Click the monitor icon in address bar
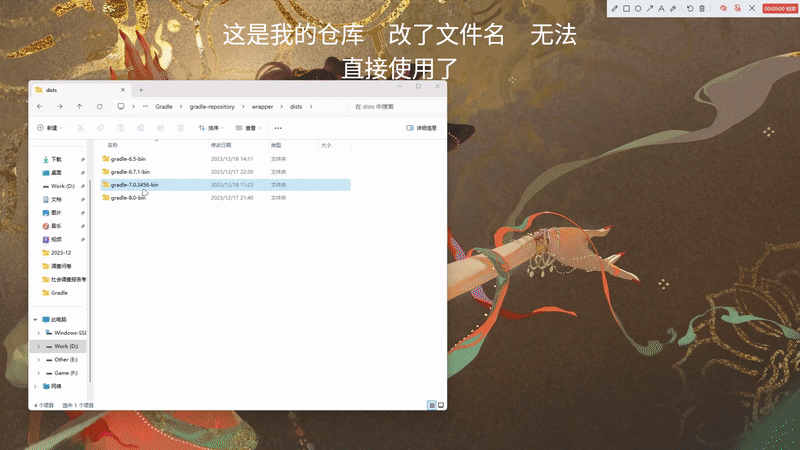This screenshot has width=800, height=450. point(121,107)
